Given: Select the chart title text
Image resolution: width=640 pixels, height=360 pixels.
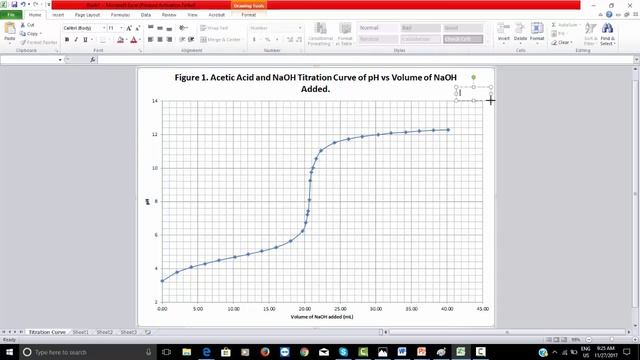Looking at the screenshot, I should 316,83.
